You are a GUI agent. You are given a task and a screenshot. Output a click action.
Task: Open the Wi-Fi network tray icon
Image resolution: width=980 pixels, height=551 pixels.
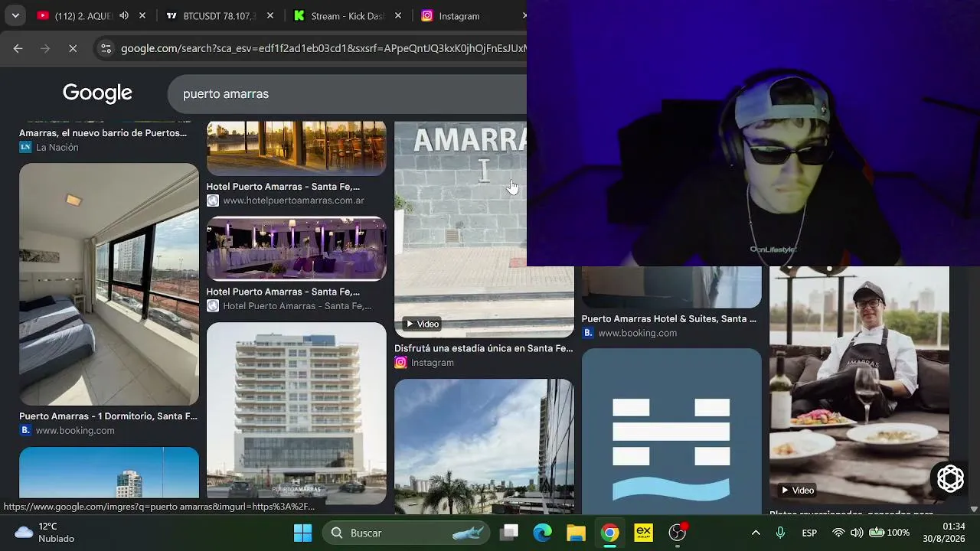click(x=838, y=533)
